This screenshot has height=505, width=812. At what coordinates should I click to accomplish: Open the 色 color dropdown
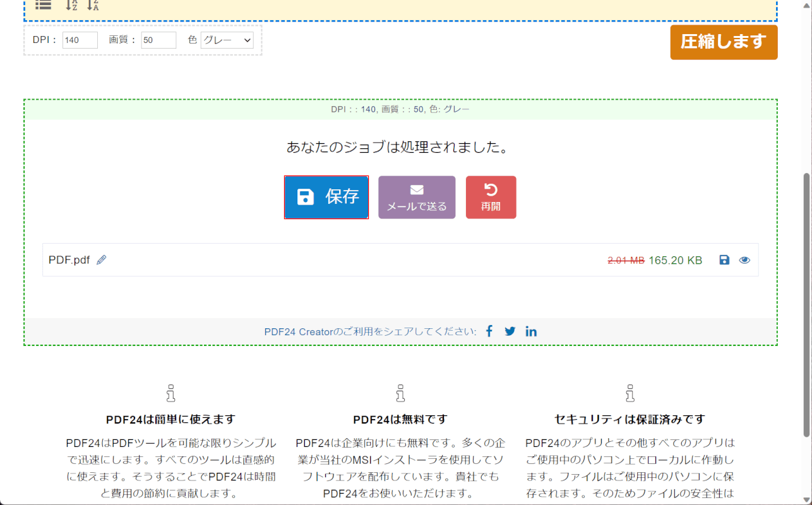pyautogui.click(x=227, y=40)
